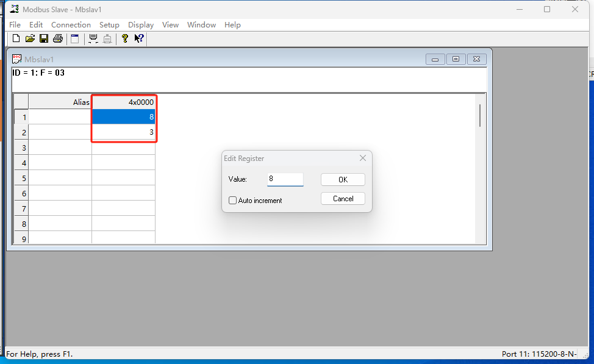Open the Setup menu
This screenshot has width=594, height=364.
tap(109, 25)
